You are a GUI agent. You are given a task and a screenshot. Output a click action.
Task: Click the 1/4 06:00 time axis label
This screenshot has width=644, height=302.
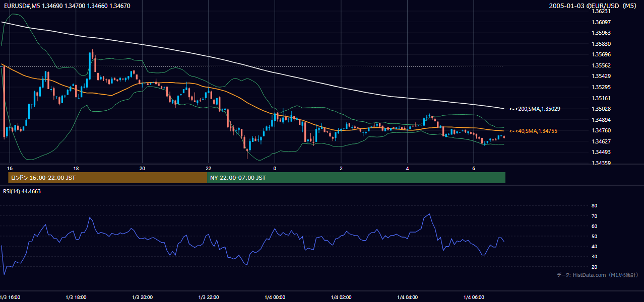pos(474,297)
